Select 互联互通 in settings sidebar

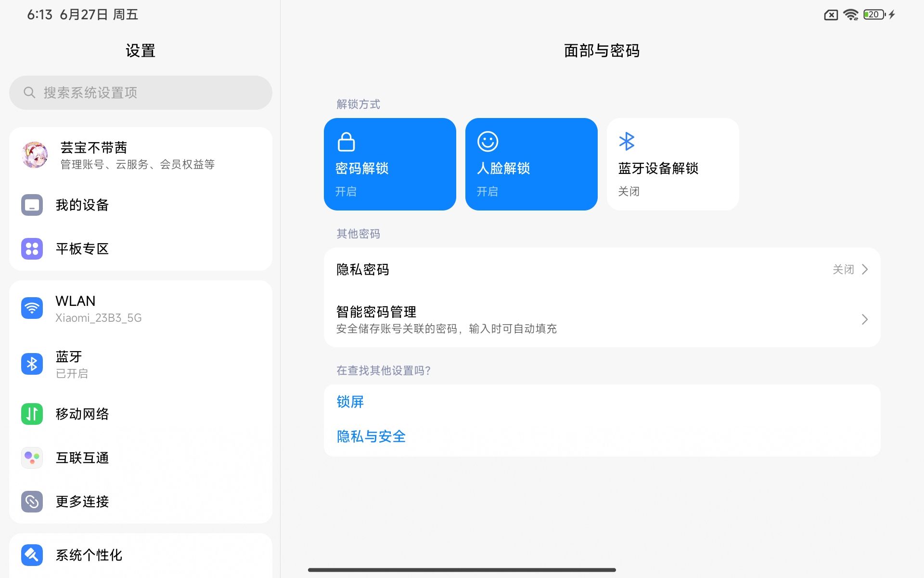click(141, 458)
